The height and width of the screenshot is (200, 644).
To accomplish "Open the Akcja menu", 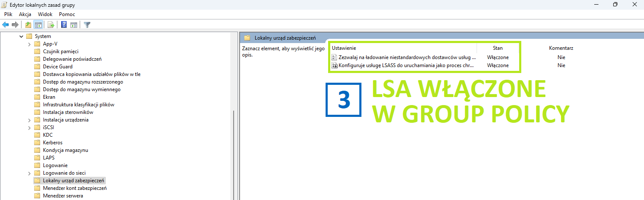I will point(25,14).
